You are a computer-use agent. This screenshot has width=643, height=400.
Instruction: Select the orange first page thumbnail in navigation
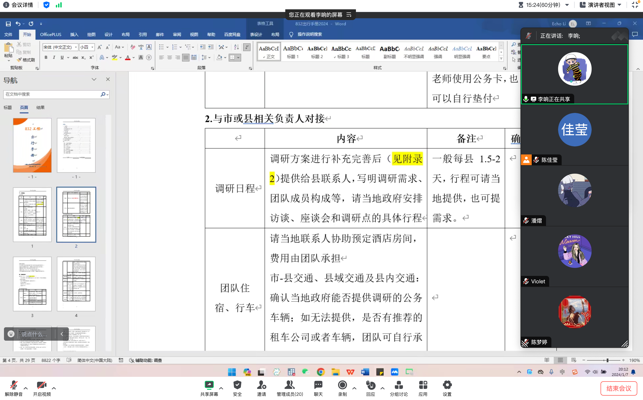tap(32, 145)
